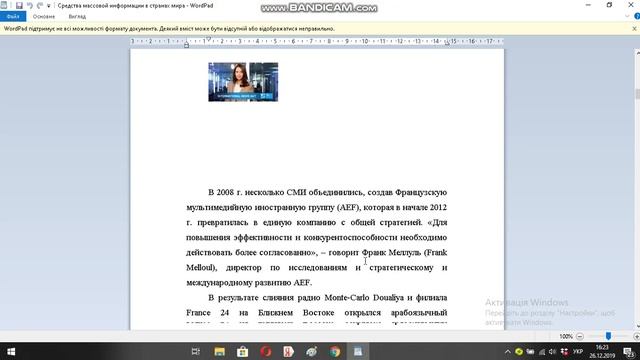
Task: Open WordPad help via question mark icon
Action: point(637,16)
